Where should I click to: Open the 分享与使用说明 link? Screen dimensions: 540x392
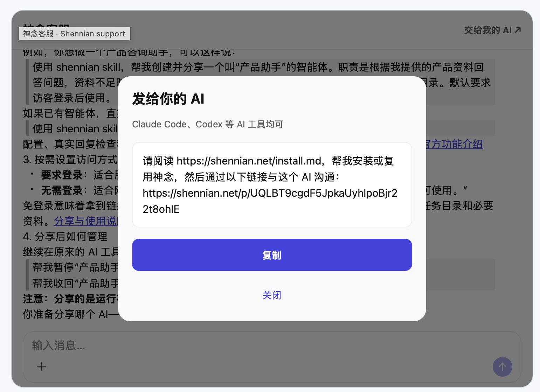[x=86, y=221]
